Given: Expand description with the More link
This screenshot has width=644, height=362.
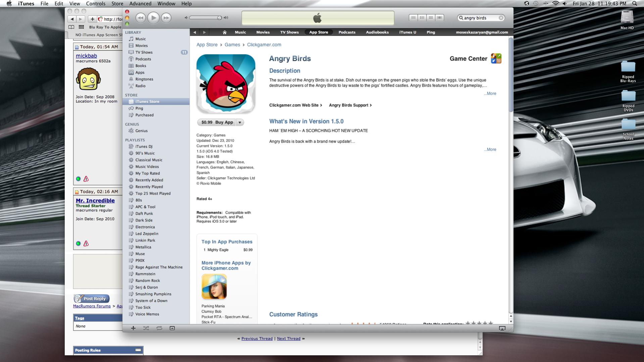Looking at the screenshot, I should click(x=490, y=94).
